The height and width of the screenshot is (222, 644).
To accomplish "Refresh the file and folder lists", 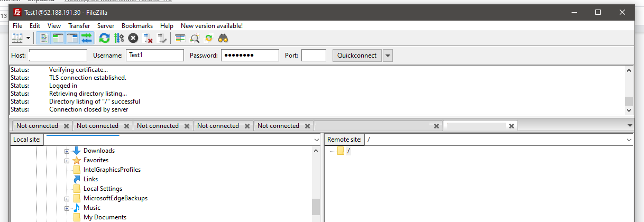I will [105, 38].
